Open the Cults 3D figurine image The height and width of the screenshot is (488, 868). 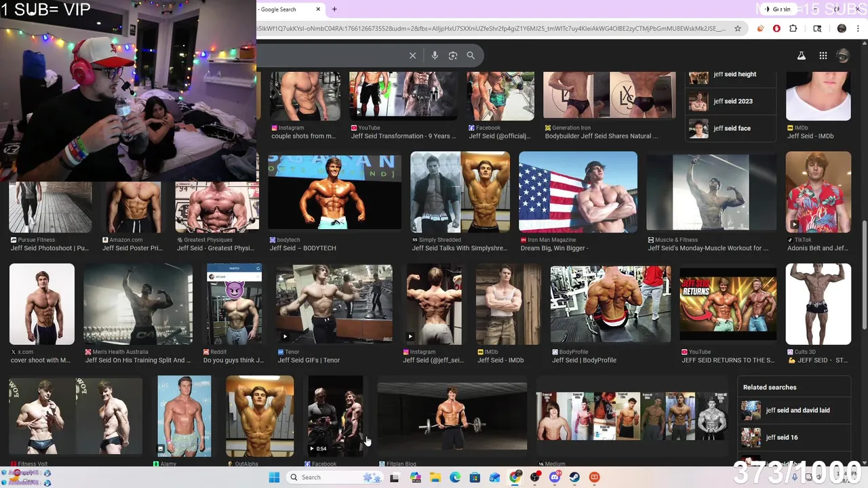(x=818, y=304)
